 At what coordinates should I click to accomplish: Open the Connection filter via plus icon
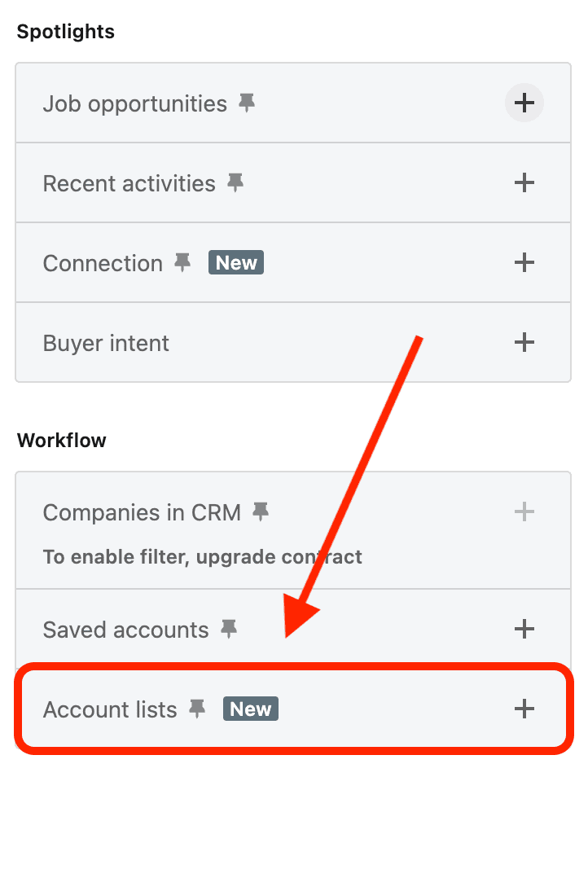click(x=524, y=263)
